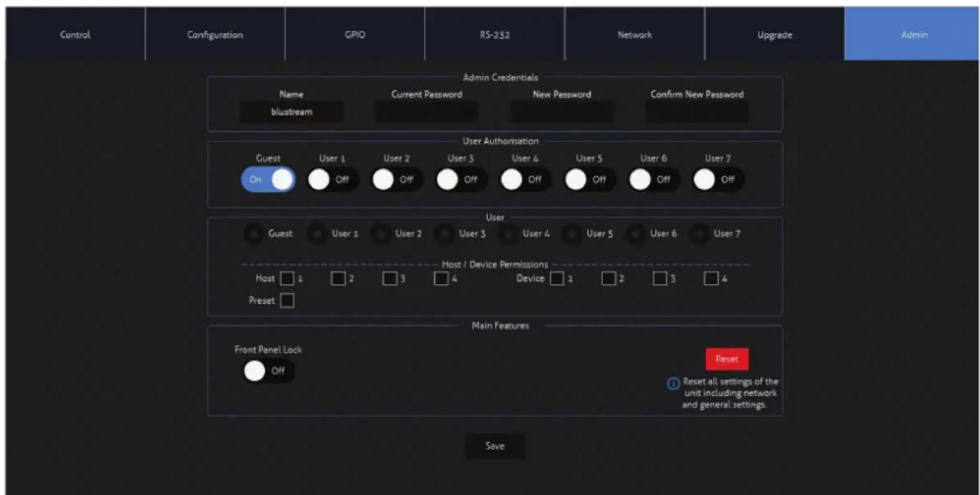Select the User 2 radio button
Screen dimensions: 980x495
tap(380, 234)
